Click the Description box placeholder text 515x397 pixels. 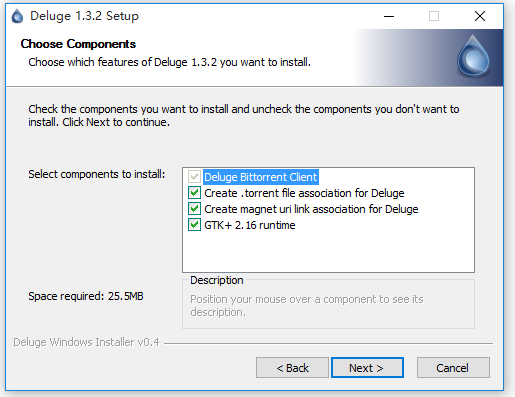coord(307,306)
